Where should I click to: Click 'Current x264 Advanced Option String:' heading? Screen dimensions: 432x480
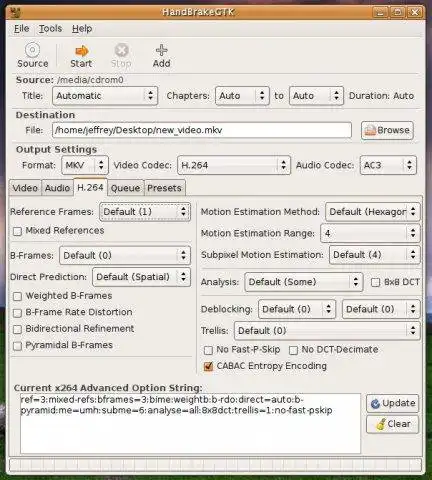click(108, 388)
